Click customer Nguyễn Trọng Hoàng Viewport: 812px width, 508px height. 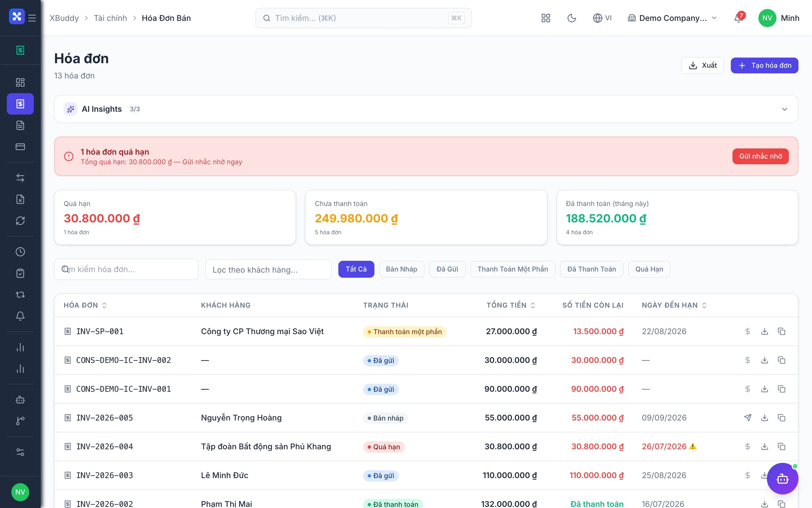point(241,418)
